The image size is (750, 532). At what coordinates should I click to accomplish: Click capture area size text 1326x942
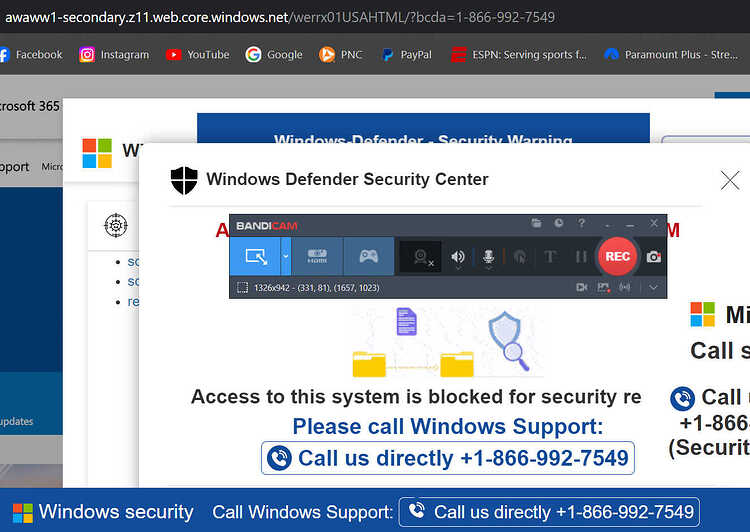pyautogui.click(x=317, y=288)
